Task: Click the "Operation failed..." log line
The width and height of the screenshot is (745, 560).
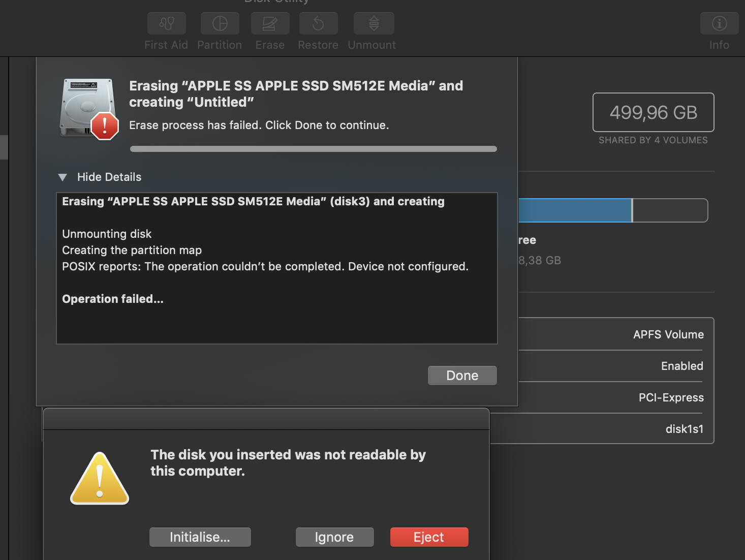Action: pyautogui.click(x=113, y=299)
